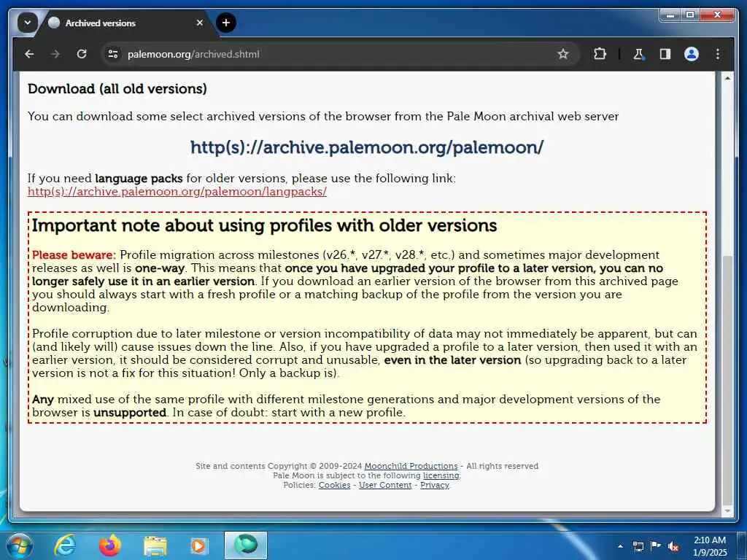
Task: Minimize the browser window
Action: (x=671, y=15)
